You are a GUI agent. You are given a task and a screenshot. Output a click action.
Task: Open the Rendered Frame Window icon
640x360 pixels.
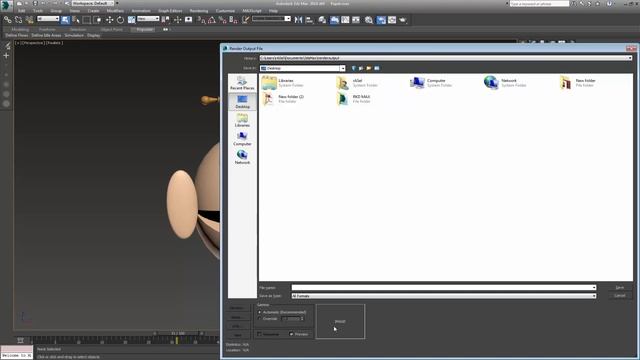coord(392,20)
